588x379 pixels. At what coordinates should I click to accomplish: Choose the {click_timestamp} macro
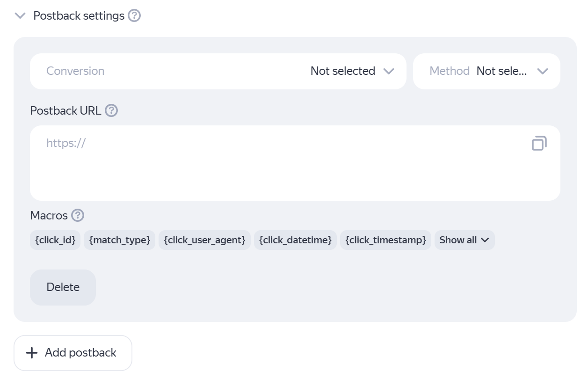385,240
